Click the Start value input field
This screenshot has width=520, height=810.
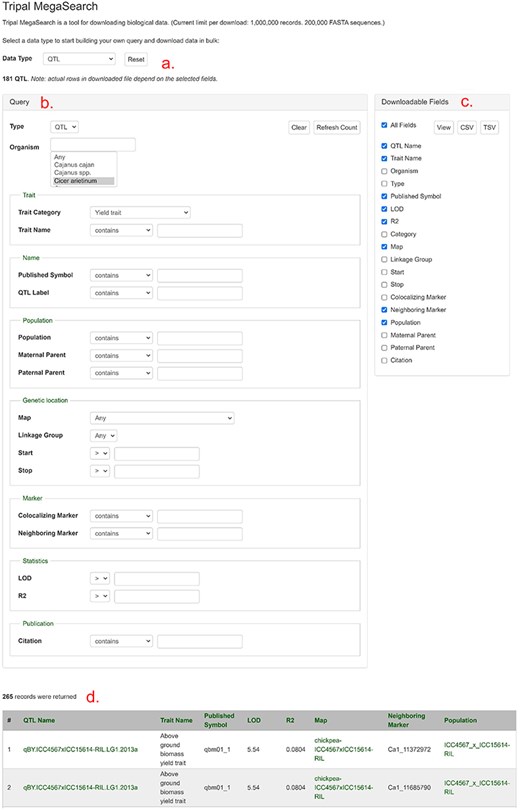click(x=157, y=454)
